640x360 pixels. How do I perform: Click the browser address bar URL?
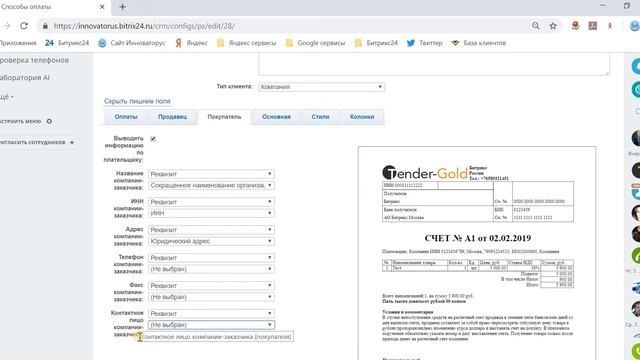[144, 26]
